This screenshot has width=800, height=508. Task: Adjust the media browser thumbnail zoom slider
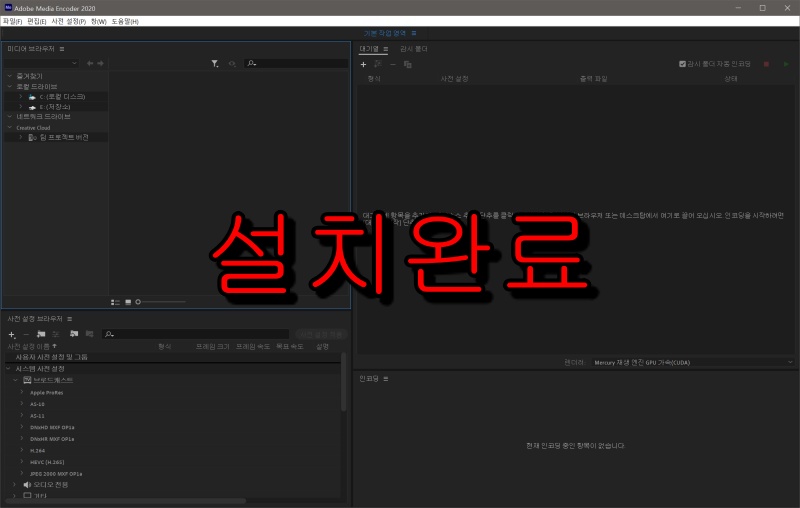[160, 302]
